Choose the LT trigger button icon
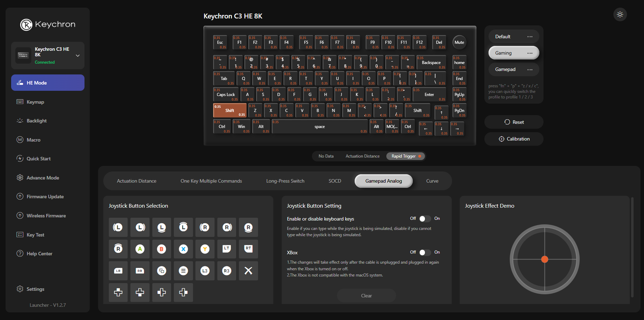Image resolution: width=644 pixels, height=320 pixels. click(227, 249)
